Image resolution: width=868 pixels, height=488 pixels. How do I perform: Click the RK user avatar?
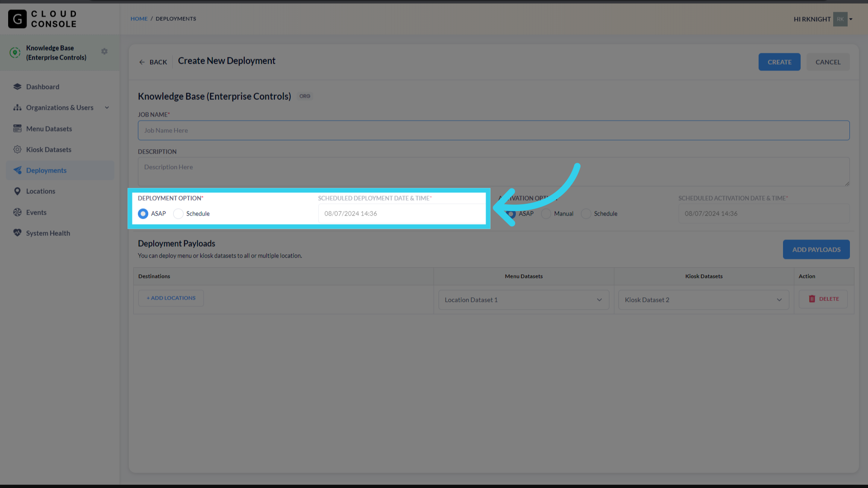click(840, 19)
